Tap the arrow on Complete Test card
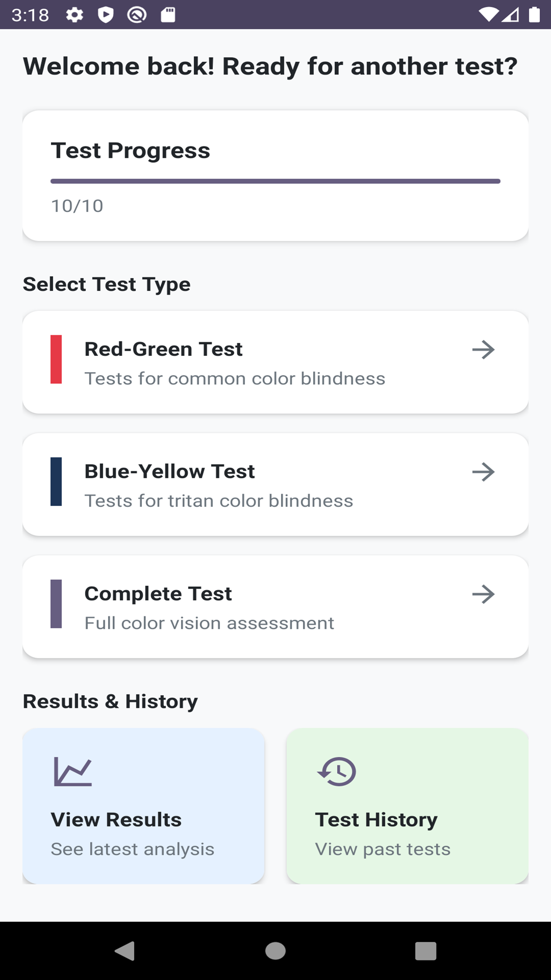Image resolution: width=551 pixels, height=980 pixels. tap(483, 594)
